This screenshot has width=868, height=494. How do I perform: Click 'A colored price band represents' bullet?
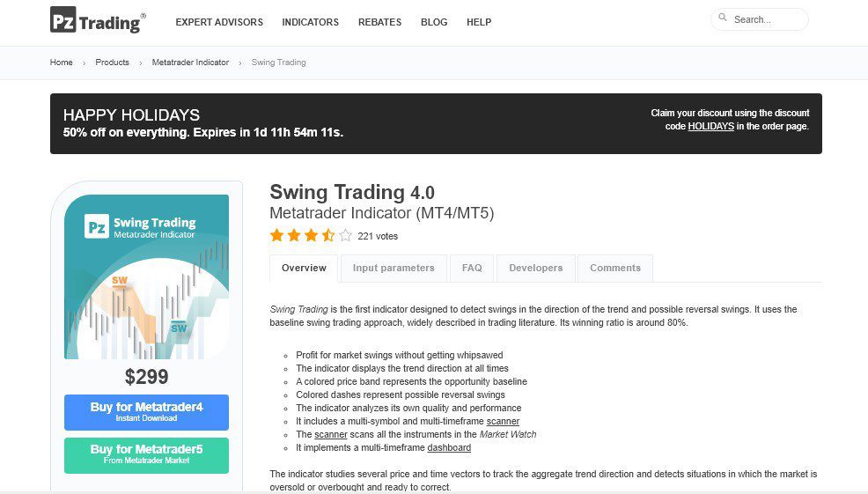point(411,381)
